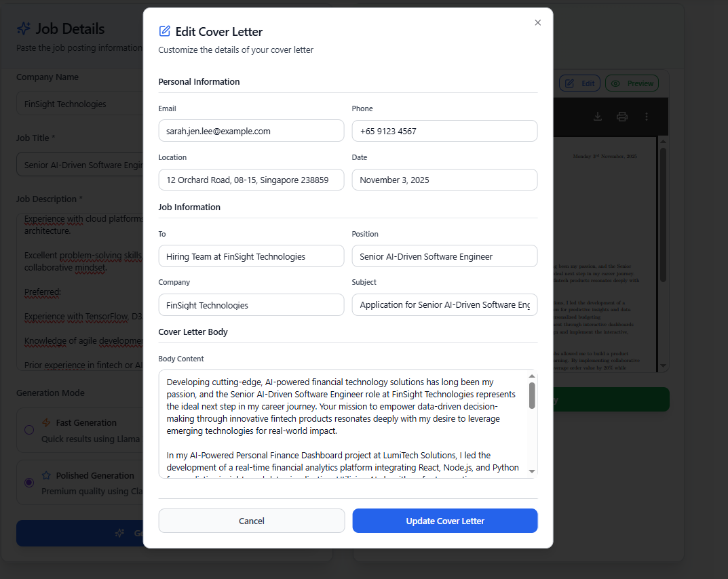Close the Edit Cover Letter dialog
The image size is (728, 579).
(537, 23)
